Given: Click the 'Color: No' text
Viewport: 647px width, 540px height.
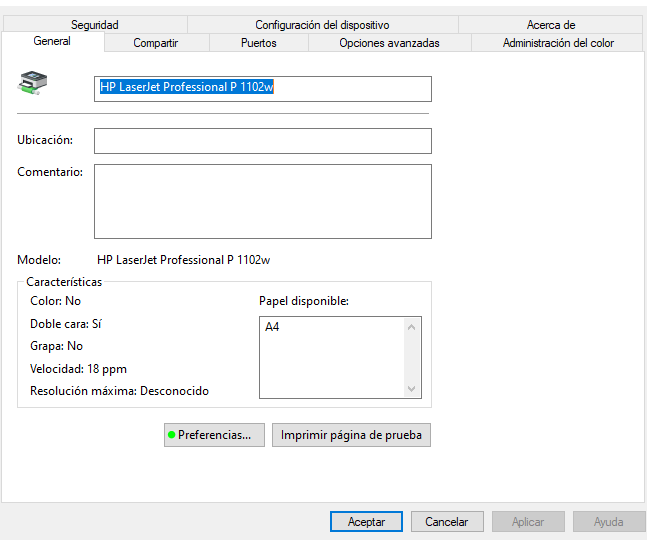Looking at the screenshot, I should [55, 301].
